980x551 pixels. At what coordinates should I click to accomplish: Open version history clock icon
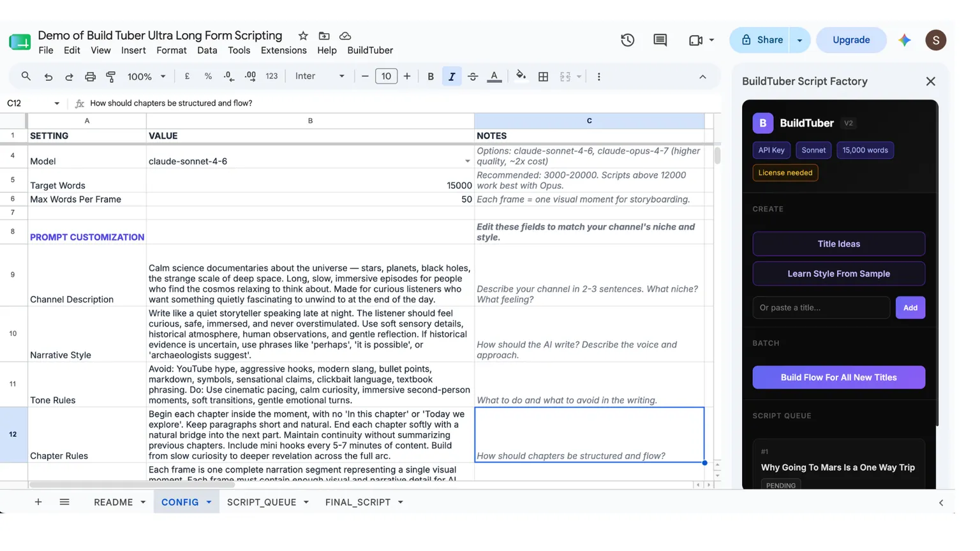pyautogui.click(x=627, y=40)
